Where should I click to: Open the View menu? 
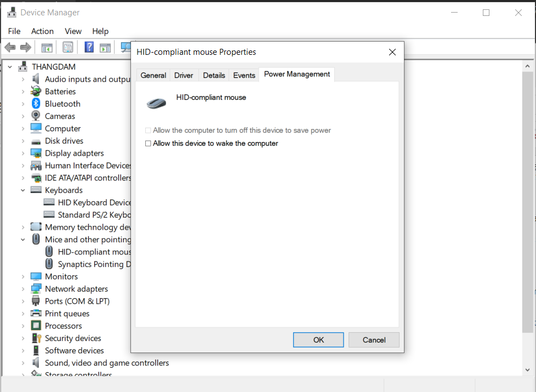73,31
